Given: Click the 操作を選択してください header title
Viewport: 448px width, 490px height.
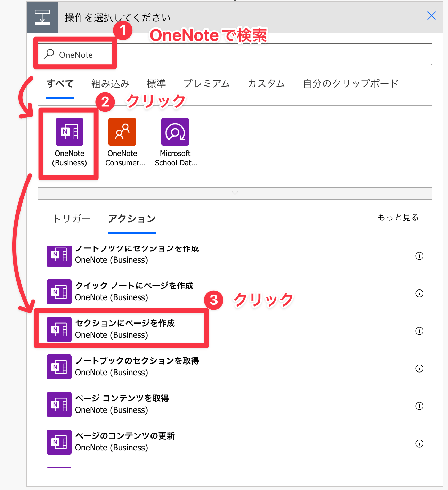Looking at the screenshot, I should pyautogui.click(x=117, y=17).
